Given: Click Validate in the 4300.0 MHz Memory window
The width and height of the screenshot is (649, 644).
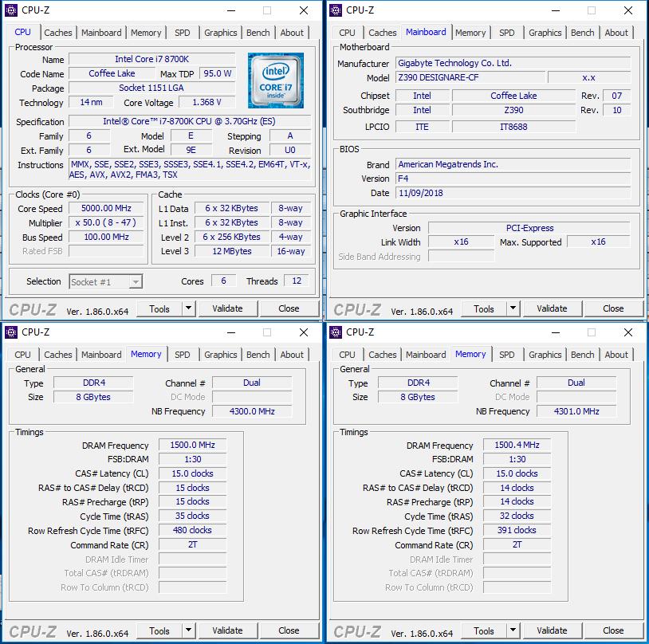Looking at the screenshot, I should coord(228,630).
